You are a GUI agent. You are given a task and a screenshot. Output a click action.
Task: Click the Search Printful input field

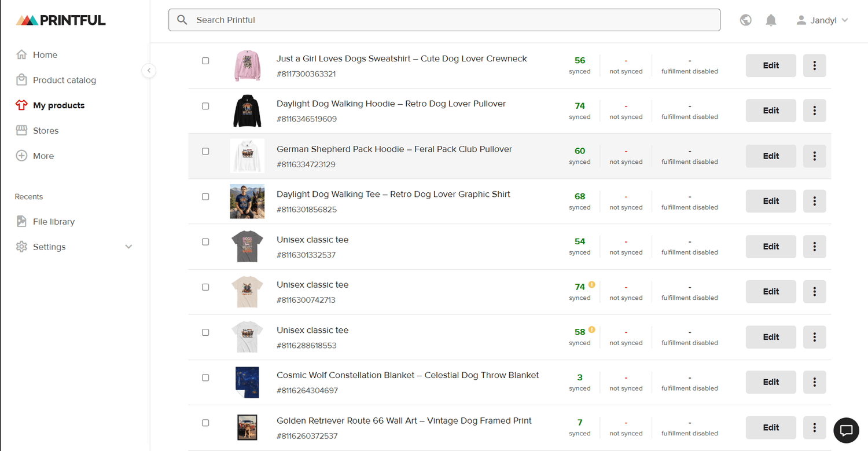pyautogui.click(x=443, y=20)
